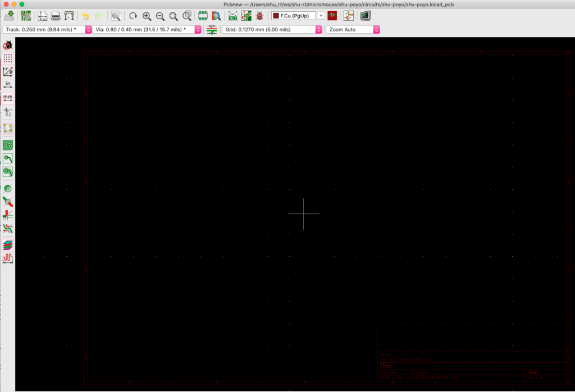
Task: Toggle design rule checking off
Action: (8, 45)
